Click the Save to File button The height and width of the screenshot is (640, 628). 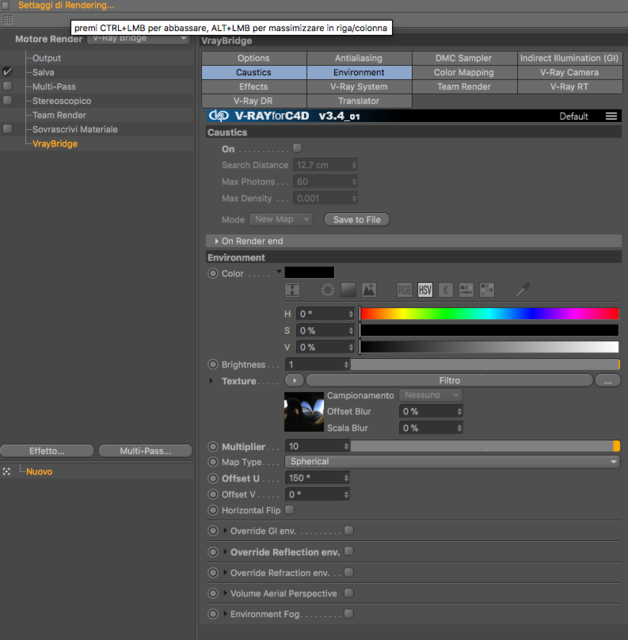(x=357, y=220)
